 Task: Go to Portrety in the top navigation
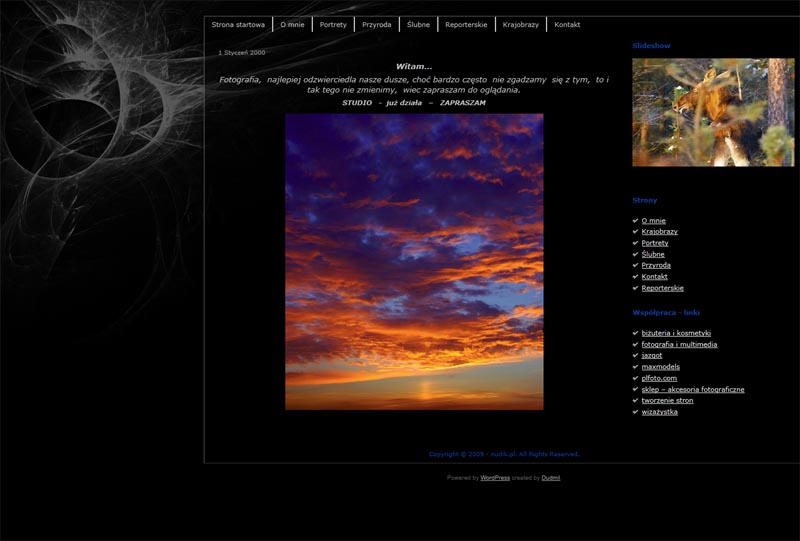(333, 24)
